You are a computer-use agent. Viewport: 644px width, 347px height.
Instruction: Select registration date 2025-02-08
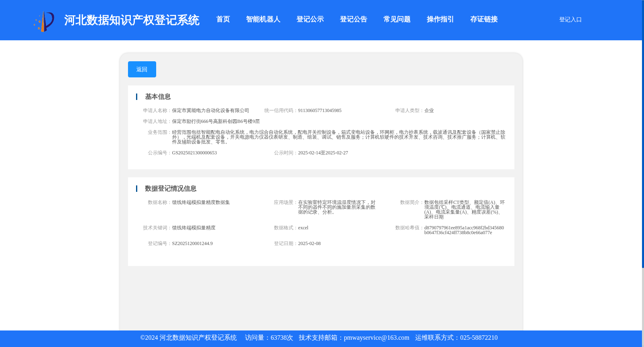click(309, 243)
